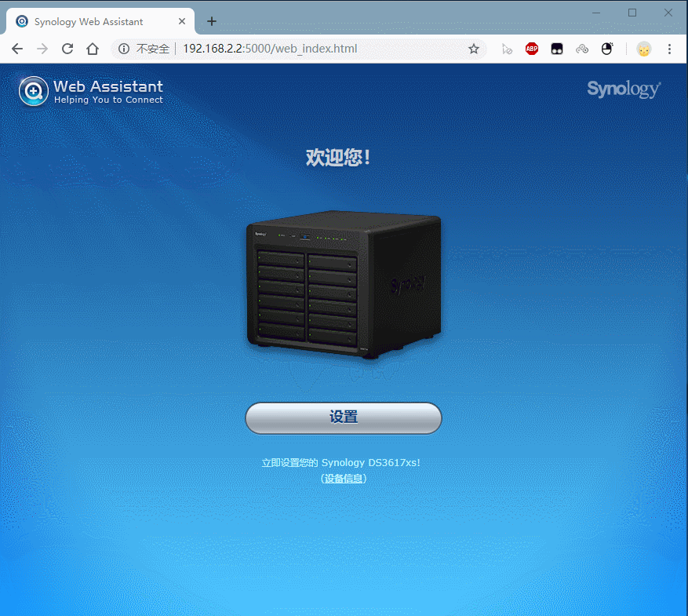Click the DS3617xs setup text link
This screenshot has height=616, width=688.
[x=342, y=462]
